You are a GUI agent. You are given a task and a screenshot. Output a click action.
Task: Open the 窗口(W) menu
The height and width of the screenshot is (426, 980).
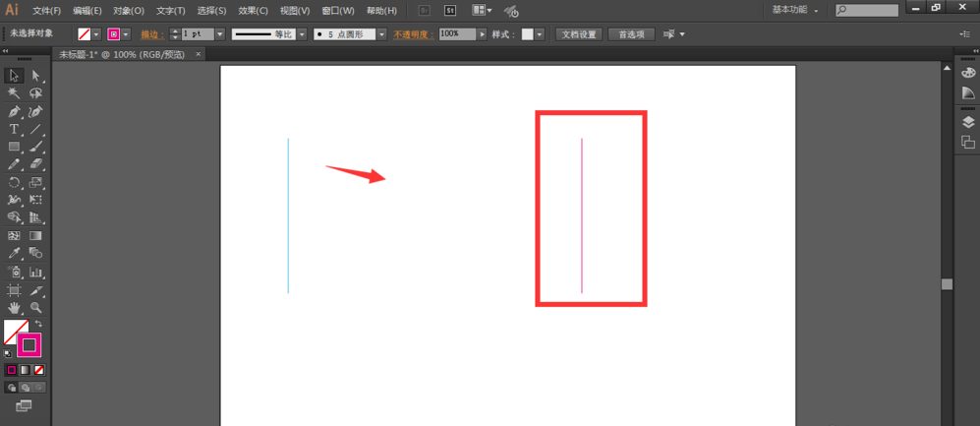coord(338,11)
